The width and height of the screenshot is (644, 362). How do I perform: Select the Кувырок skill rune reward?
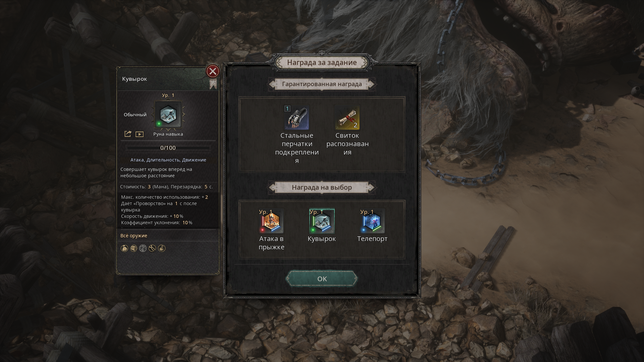322,221
